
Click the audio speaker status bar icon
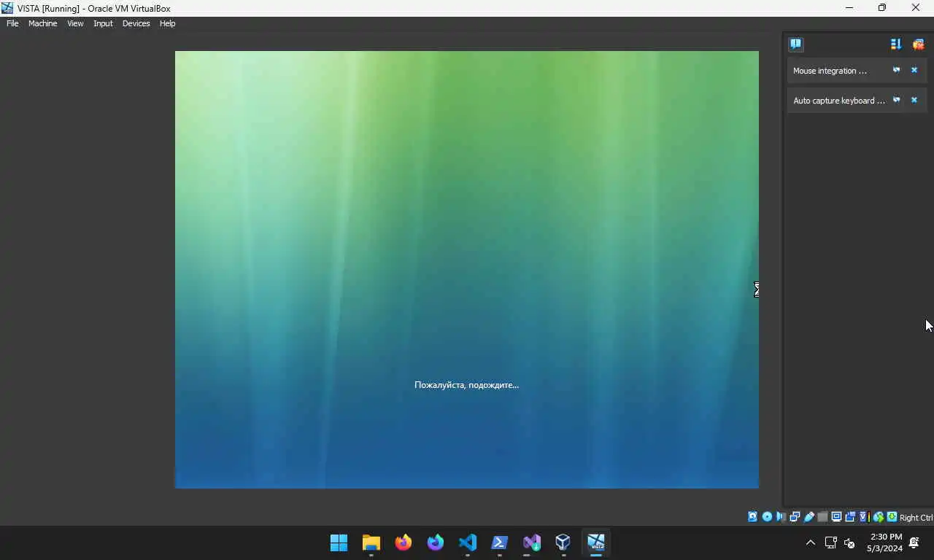(781, 516)
